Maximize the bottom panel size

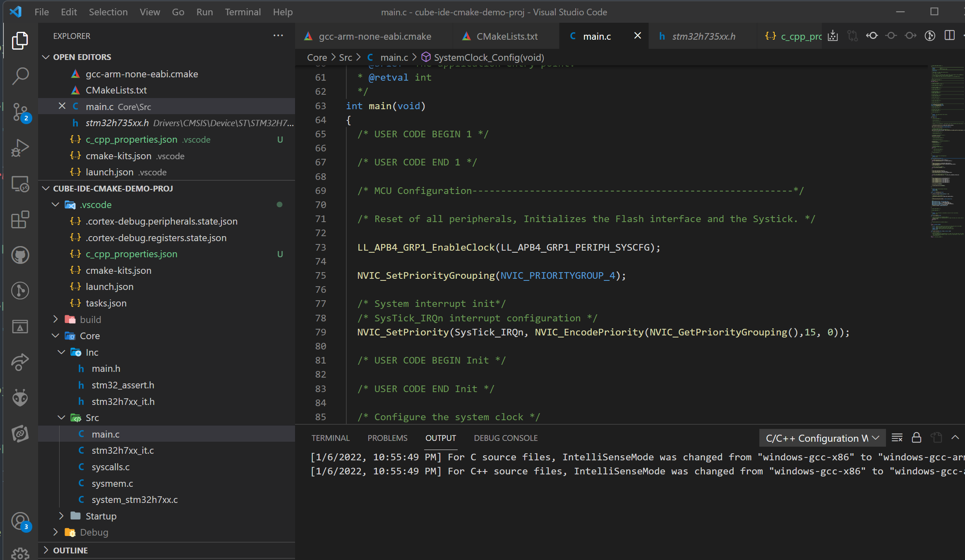point(955,438)
